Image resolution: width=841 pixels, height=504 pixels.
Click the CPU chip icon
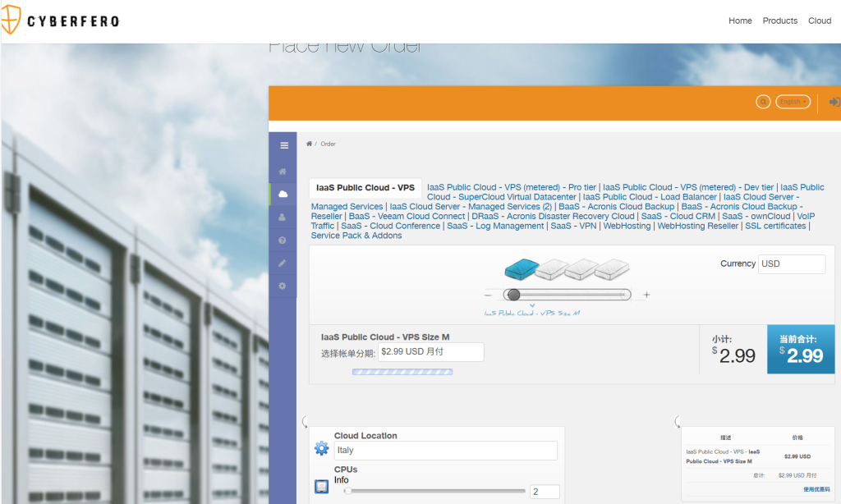tap(321, 486)
